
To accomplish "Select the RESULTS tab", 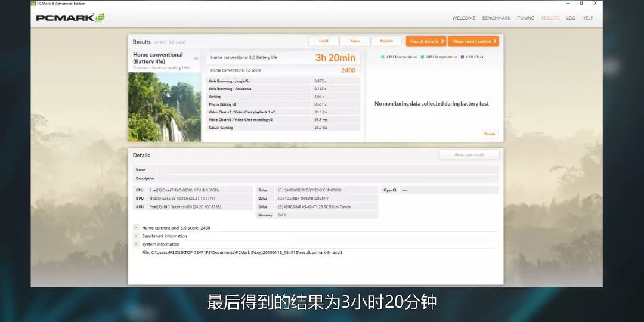I will [550, 18].
